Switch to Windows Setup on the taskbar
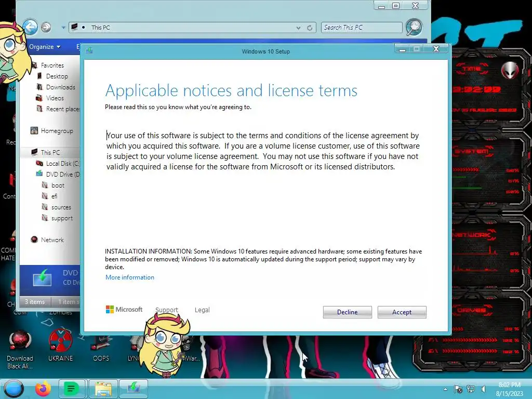532x399 pixels. [x=134, y=389]
